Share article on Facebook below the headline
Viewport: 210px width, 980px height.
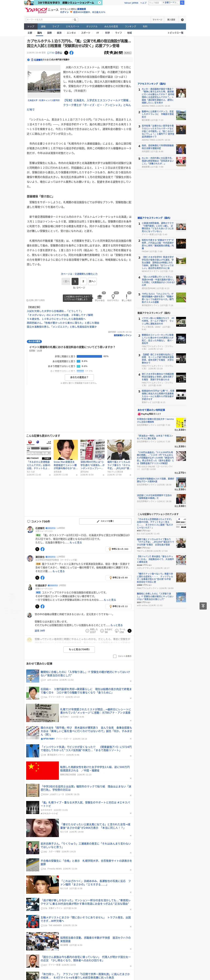[x=71, y=53]
